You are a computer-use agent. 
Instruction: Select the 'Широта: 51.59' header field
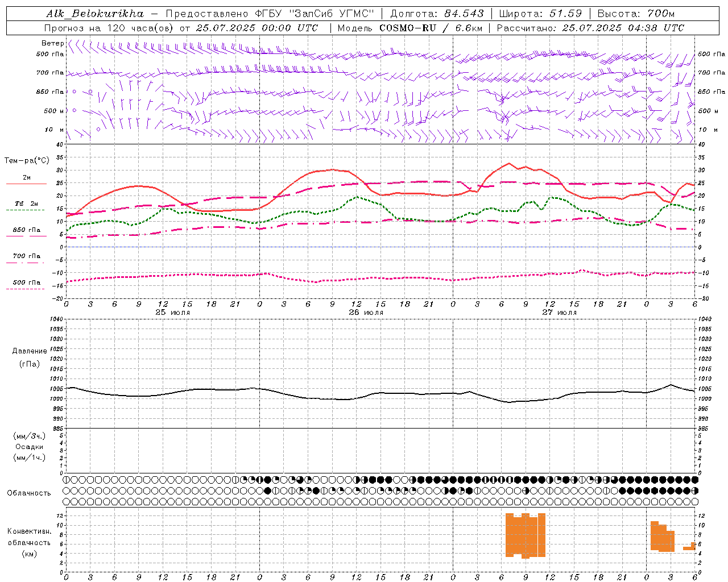(x=540, y=14)
